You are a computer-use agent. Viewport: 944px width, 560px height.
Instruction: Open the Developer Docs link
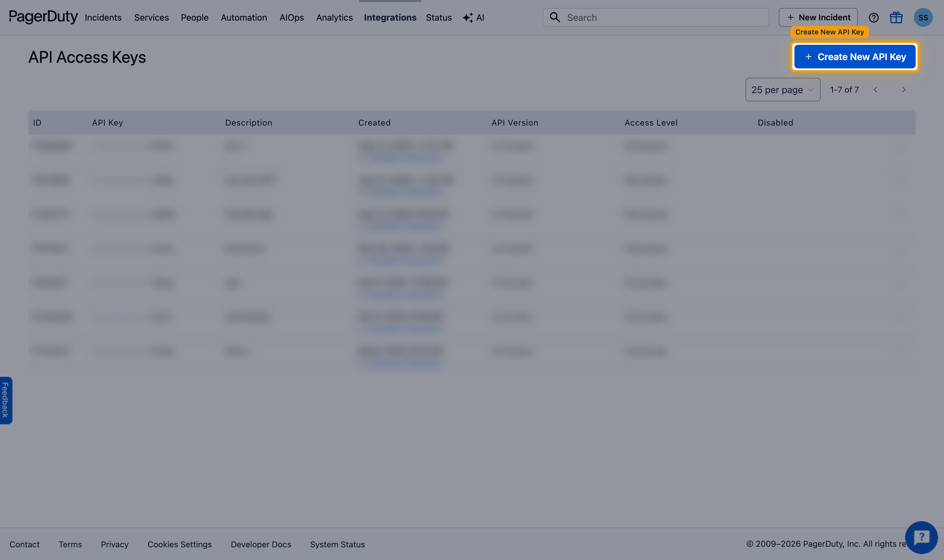[261, 544]
